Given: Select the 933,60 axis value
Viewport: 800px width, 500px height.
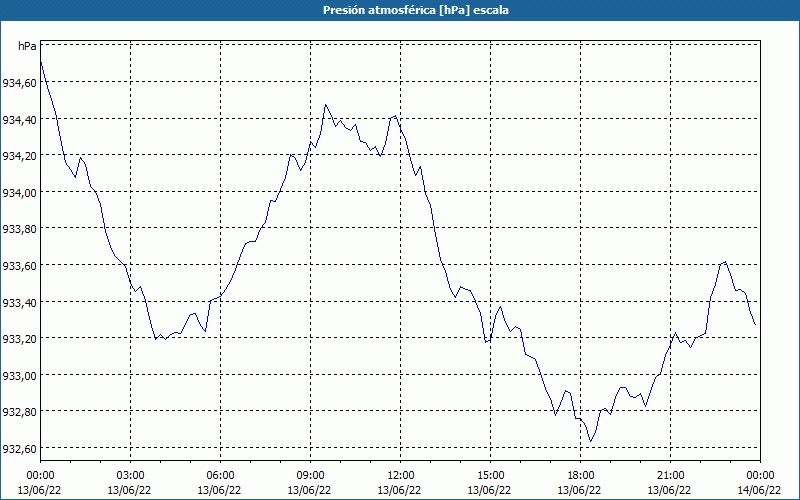Looking at the screenshot, I should 19,266.
